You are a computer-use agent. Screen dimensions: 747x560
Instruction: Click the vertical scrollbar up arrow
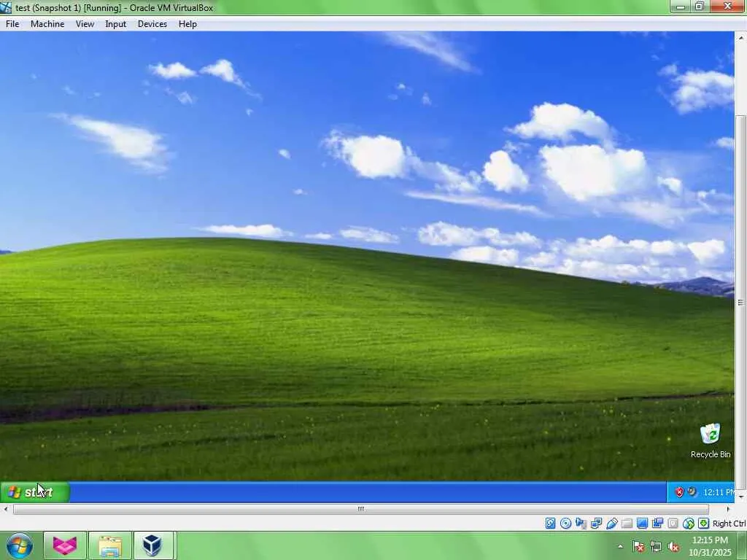(x=741, y=37)
